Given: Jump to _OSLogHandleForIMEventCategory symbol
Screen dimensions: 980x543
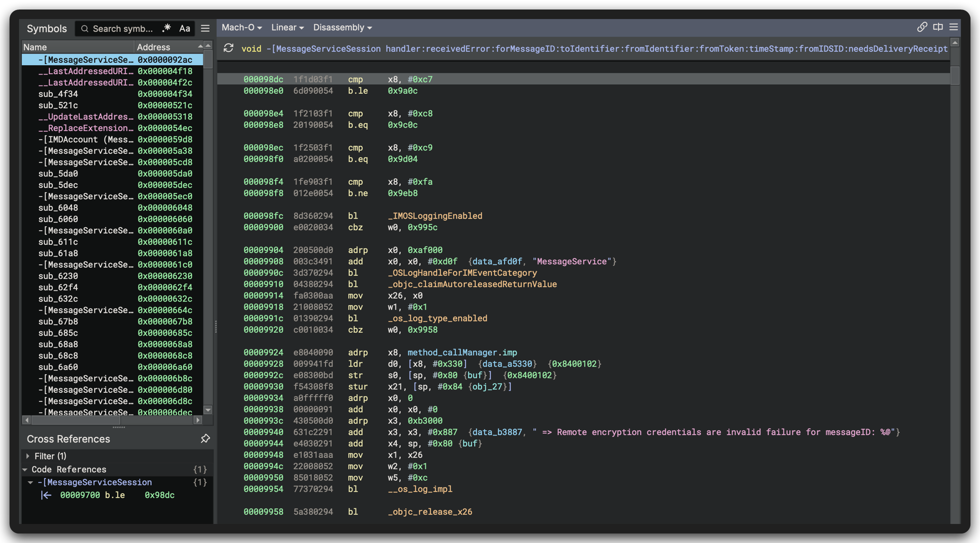Looking at the screenshot, I should tap(462, 273).
